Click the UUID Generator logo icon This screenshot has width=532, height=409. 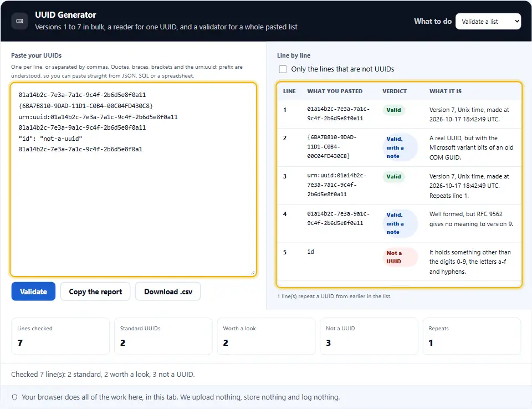(20, 21)
